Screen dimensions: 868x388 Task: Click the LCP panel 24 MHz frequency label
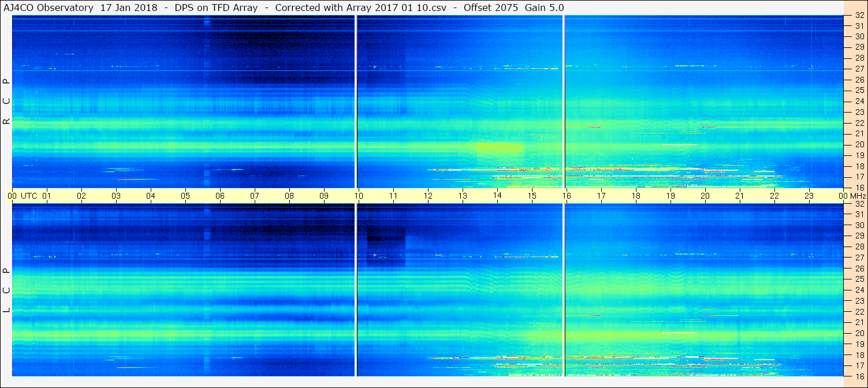pos(859,290)
